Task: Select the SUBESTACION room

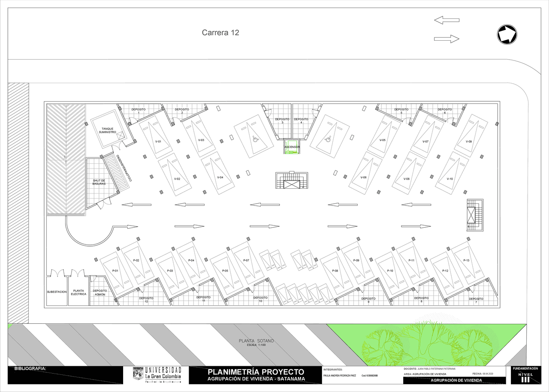Action: 57,292
